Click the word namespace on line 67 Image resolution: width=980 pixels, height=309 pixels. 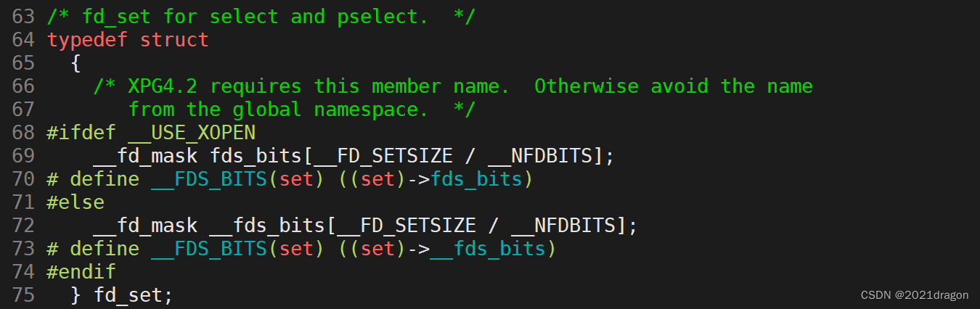(366, 110)
